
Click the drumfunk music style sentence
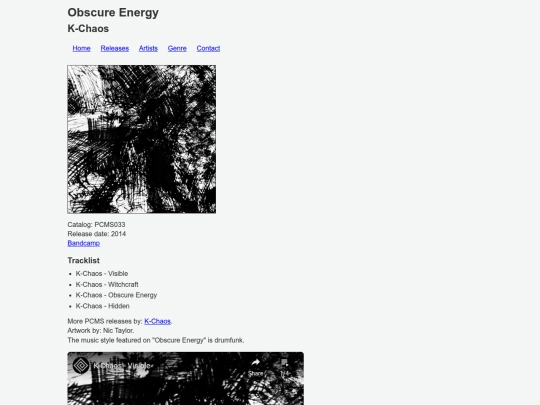pos(156,340)
